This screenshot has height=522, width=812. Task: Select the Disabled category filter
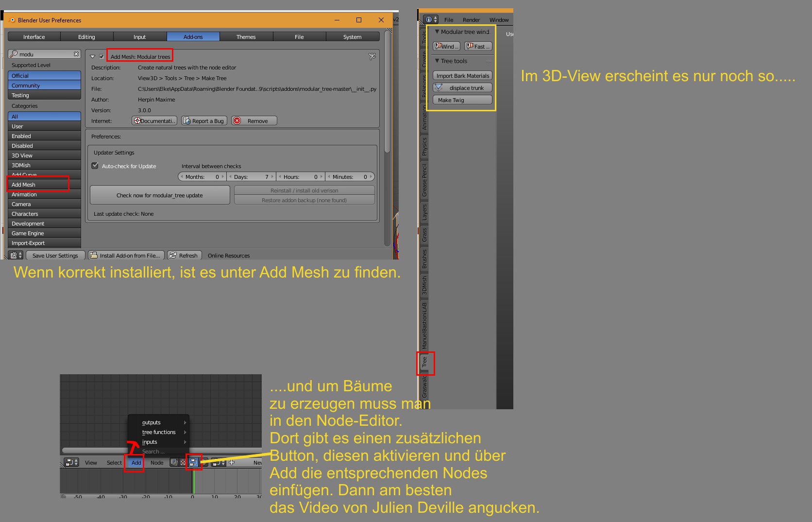pyautogui.click(x=44, y=145)
